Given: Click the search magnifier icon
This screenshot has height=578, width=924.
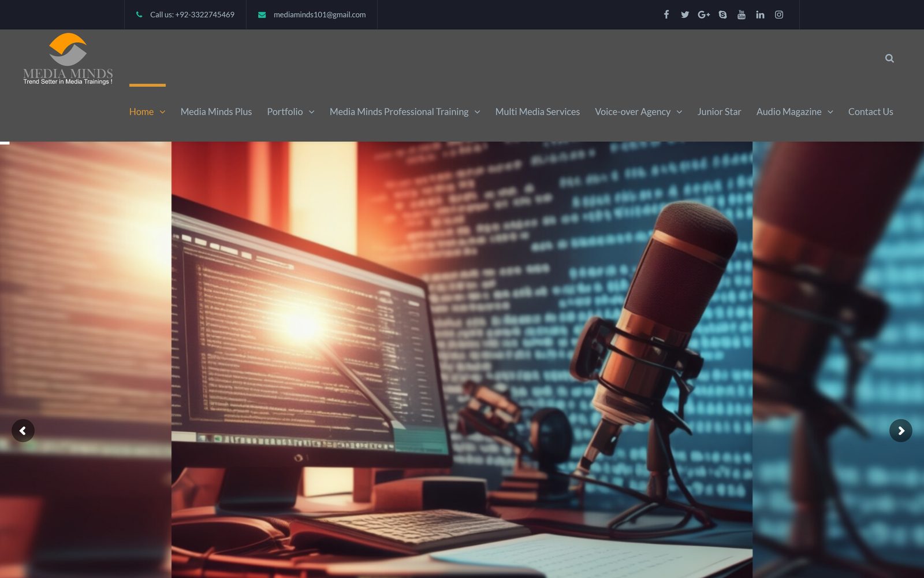Looking at the screenshot, I should click(x=889, y=58).
